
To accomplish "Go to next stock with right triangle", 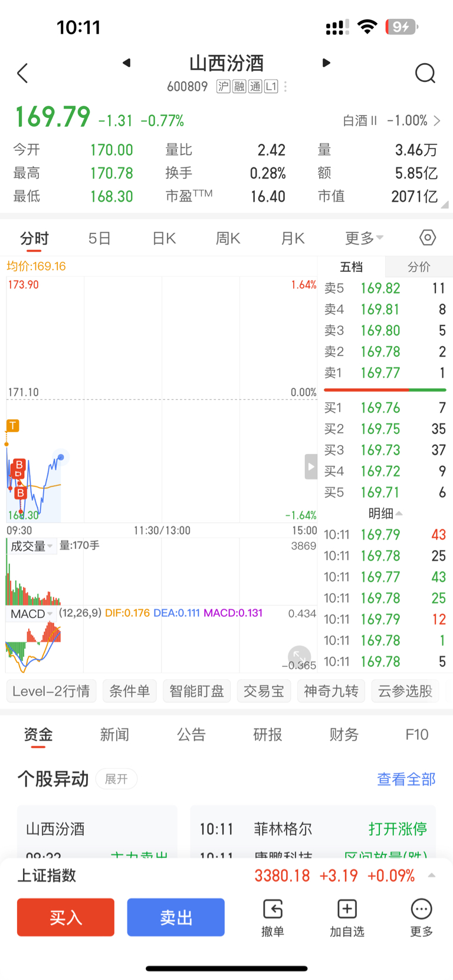I will pyautogui.click(x=326, y=63).
